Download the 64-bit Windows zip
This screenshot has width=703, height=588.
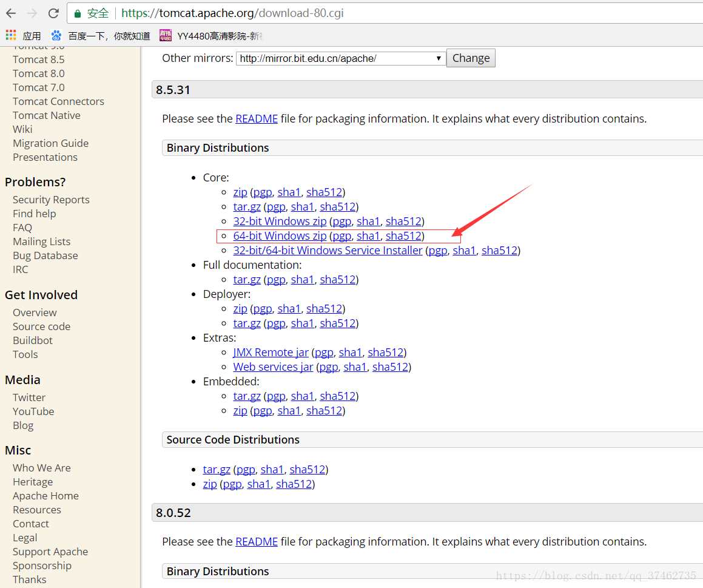pyautogui.click(x=280, y=236)
